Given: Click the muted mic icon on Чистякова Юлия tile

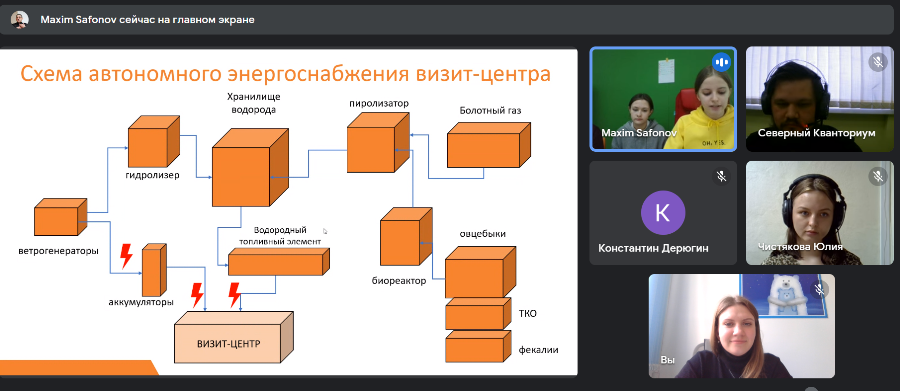Looking at the screenshot, I should coord(878,176).
